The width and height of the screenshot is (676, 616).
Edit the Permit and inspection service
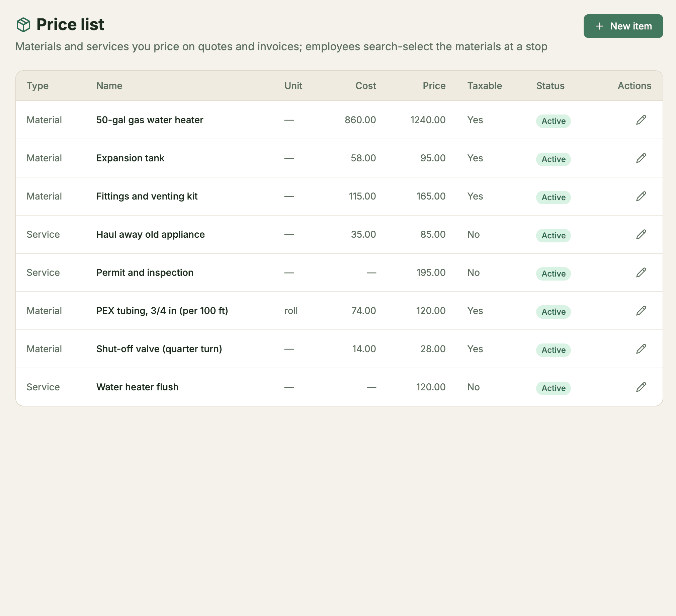[641, 273]
